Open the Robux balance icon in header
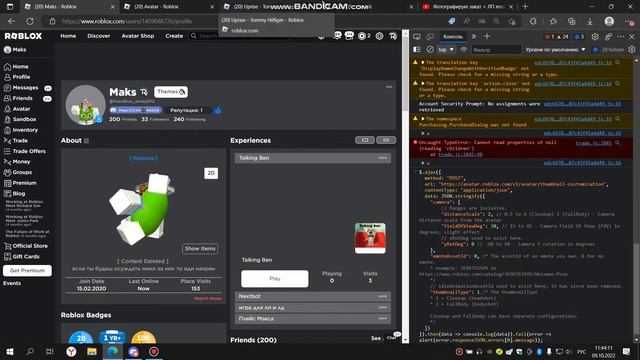Viewport: 640px width, 360px height. pos(362,36)
